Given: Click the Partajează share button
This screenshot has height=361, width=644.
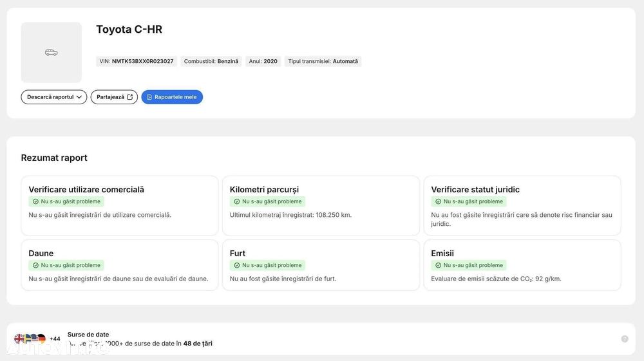Looking at the screenshot, I should [114, 97].
